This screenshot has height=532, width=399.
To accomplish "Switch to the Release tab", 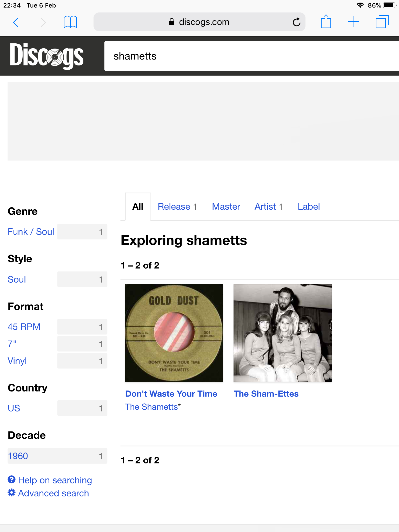I will pos(177,207).
